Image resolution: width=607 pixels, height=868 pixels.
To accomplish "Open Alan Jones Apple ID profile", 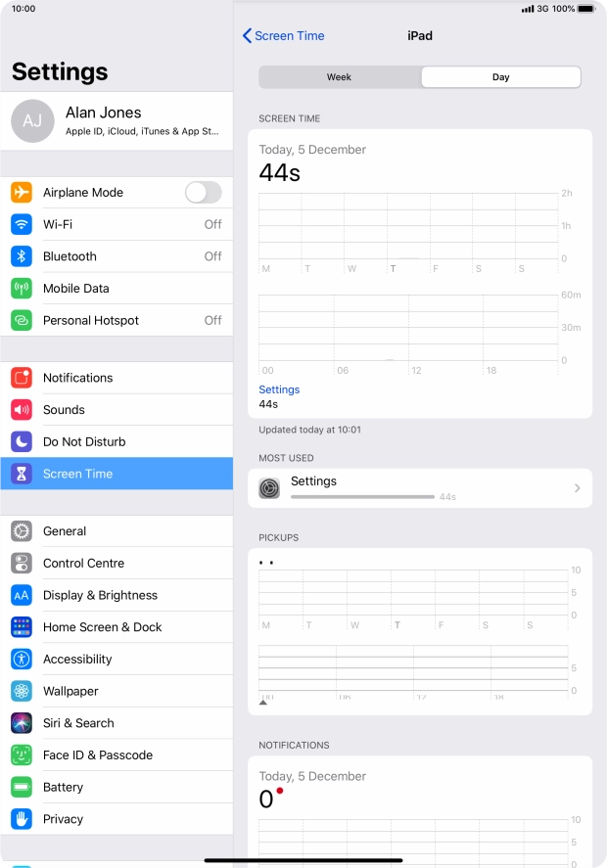I will coord(117,120).
